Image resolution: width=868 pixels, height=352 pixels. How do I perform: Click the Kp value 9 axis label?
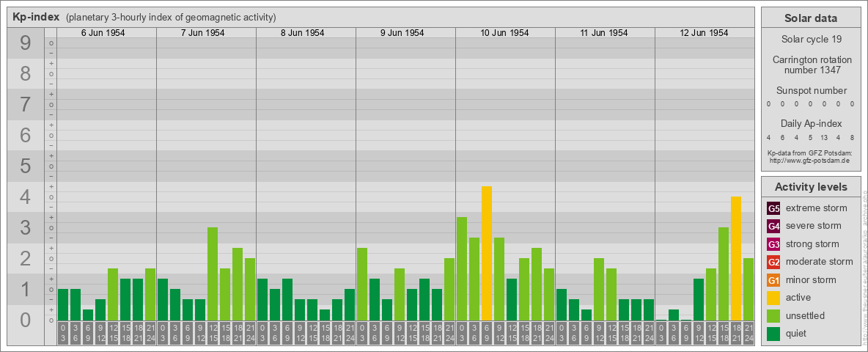click(x=26, y=44)
